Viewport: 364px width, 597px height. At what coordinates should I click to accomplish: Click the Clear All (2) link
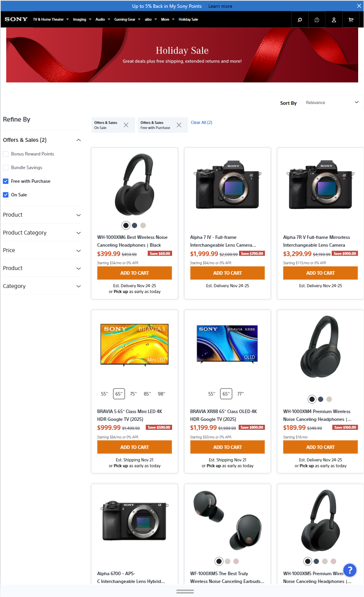(201, 122)
